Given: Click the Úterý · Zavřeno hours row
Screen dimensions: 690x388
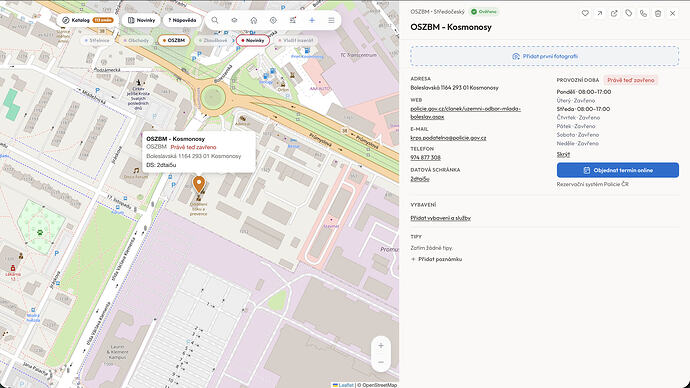Looking at the screenshot, I should click(x=576, y=100).
